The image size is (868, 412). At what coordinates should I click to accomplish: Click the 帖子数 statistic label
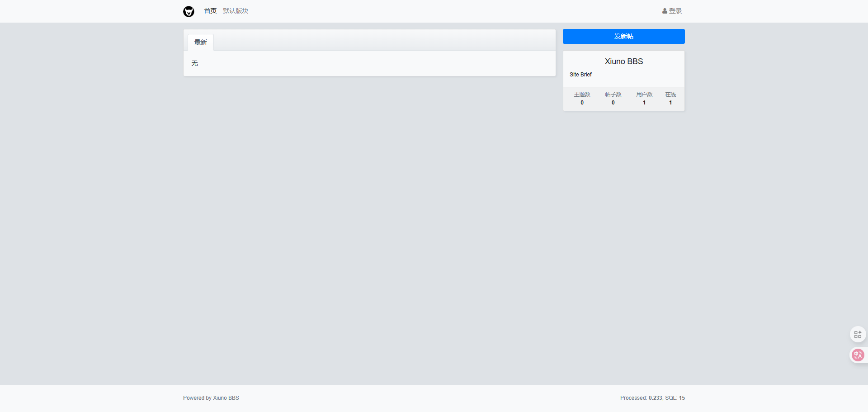pyautogui.click(x=613, y=95)
